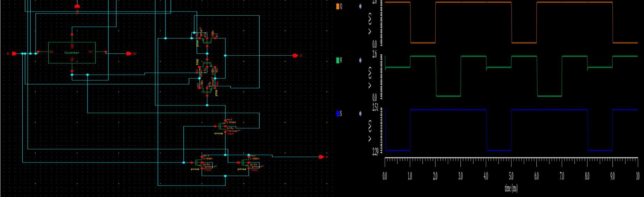644x197 pixels.
Task: Click the 2.29 value on the /S axis
Action: (375, 152)
